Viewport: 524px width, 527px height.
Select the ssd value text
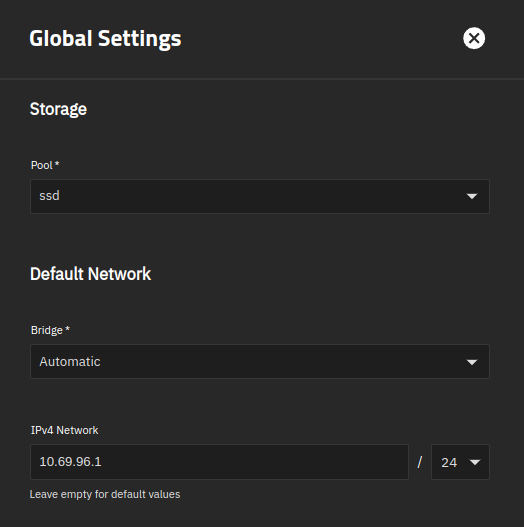click(49, 196)
